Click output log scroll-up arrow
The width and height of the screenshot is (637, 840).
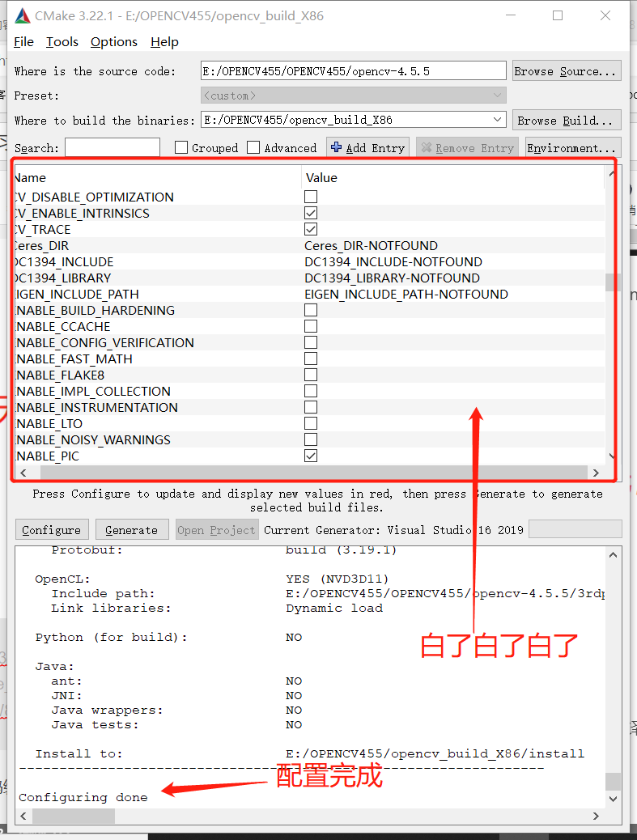613,555
